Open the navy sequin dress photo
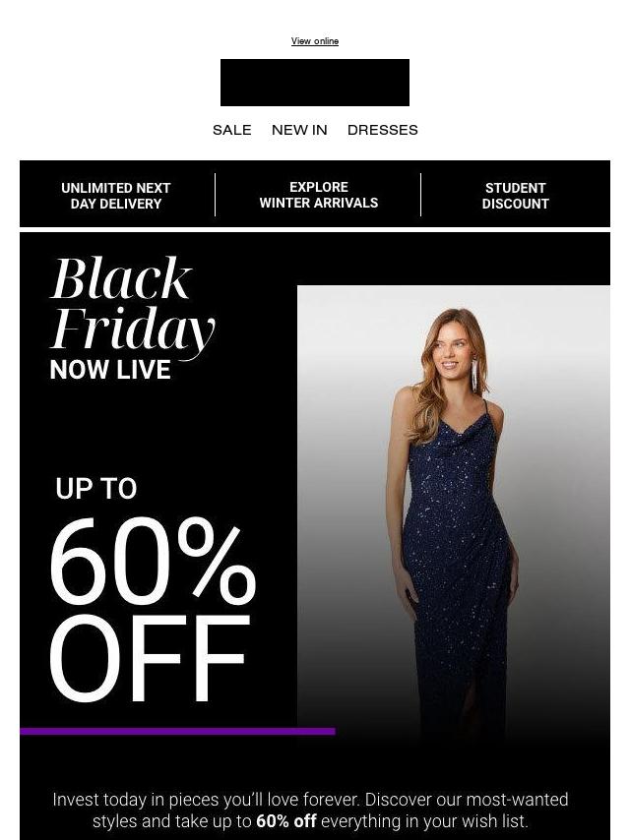This screenshot has height=840, width=630. (x=454, y=514)
